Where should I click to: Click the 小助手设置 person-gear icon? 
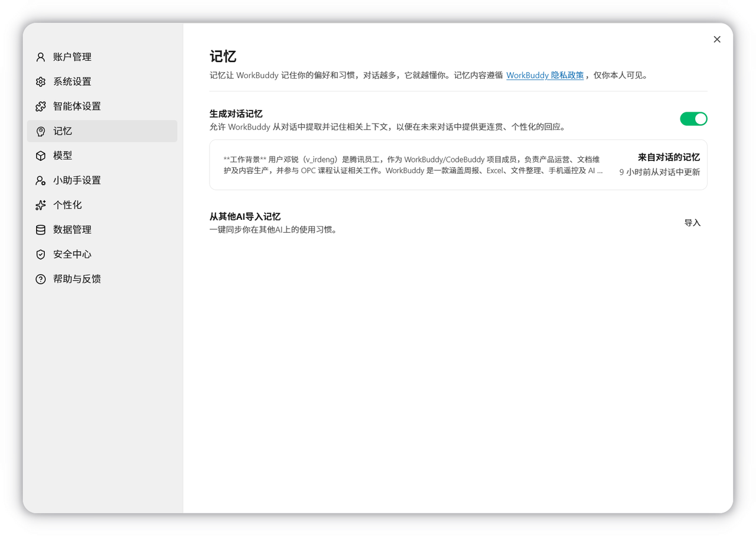tap(41, 180)
